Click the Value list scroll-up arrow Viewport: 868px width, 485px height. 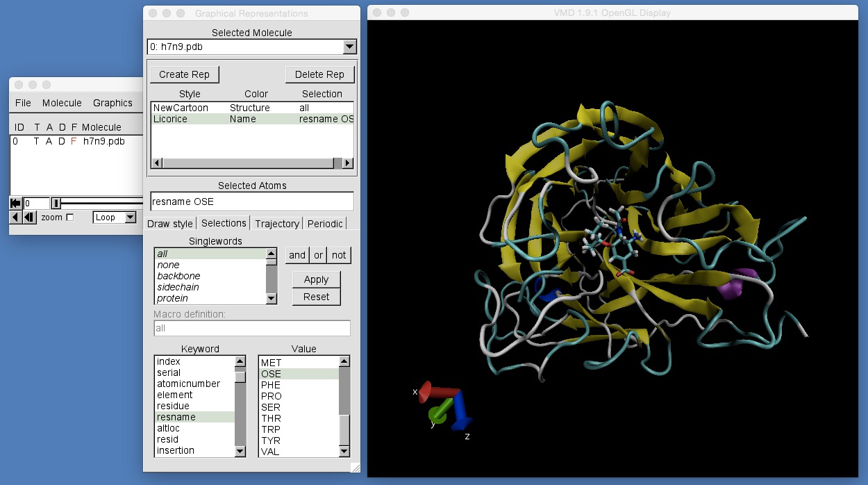tap(344, 361)
